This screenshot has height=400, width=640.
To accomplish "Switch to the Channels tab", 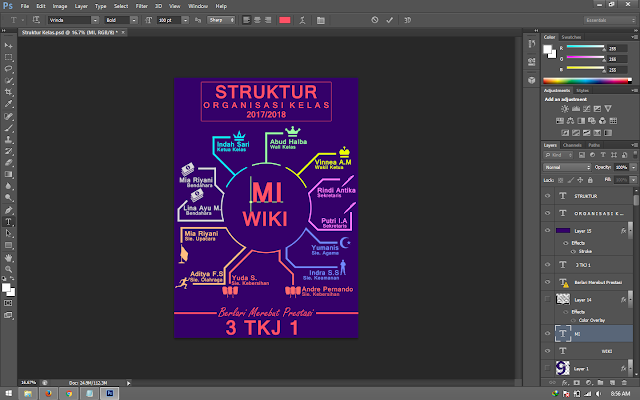I will point(572,144).
